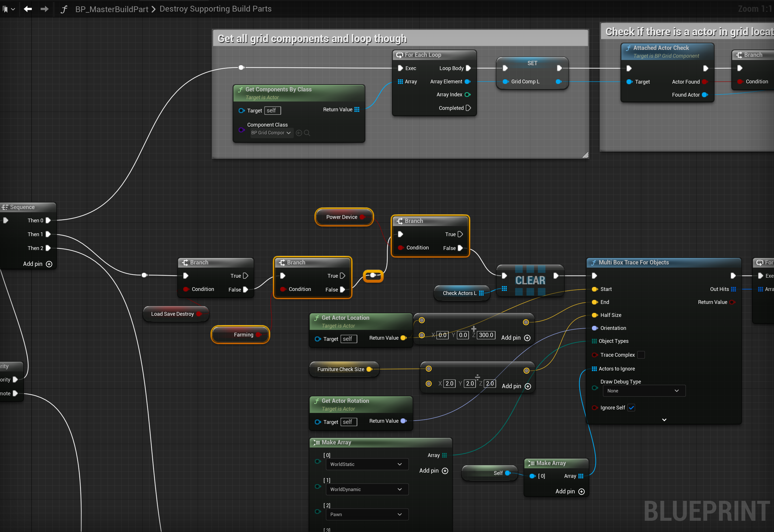Open the WorldDynamic object type dropdown
Viewport: 774px width, 532px height.
tap(367, 489)
